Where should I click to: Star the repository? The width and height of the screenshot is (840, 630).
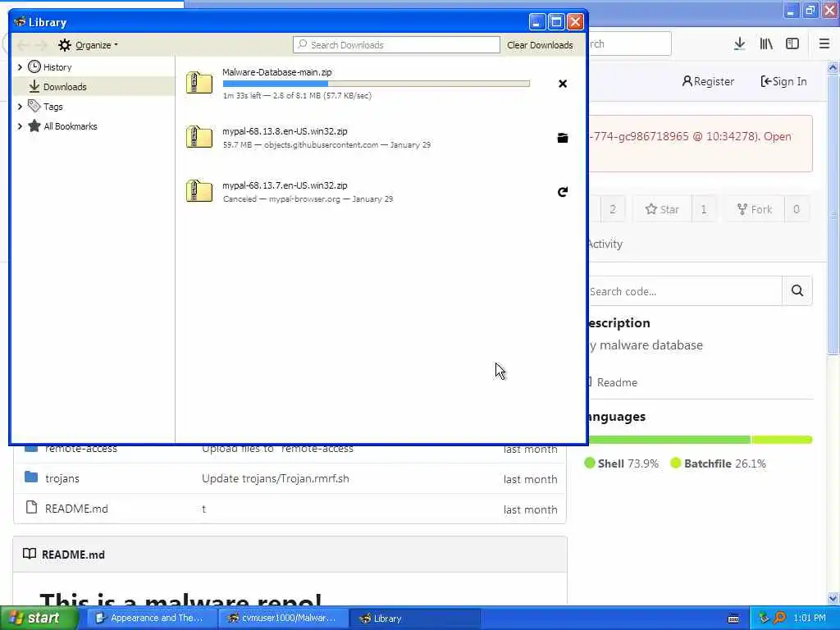coord(662,209)
